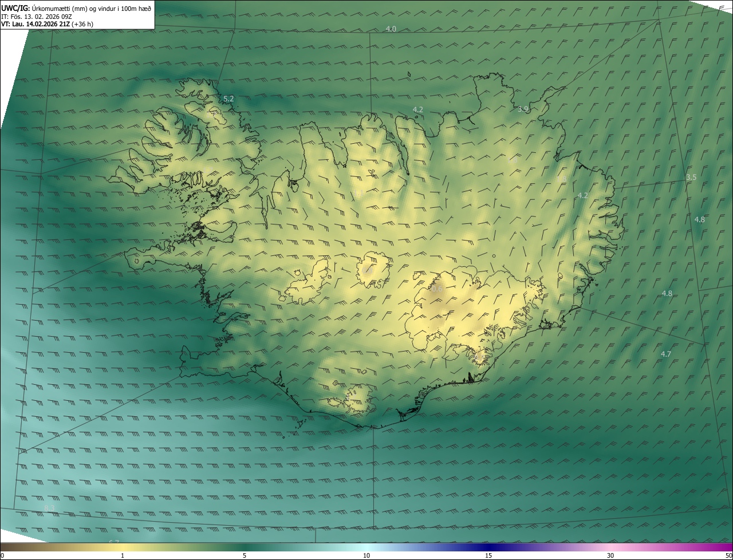Click the "15" tick on the color scale
The height and width of the screenshot is (560, 733).
[x=488, y=555]
